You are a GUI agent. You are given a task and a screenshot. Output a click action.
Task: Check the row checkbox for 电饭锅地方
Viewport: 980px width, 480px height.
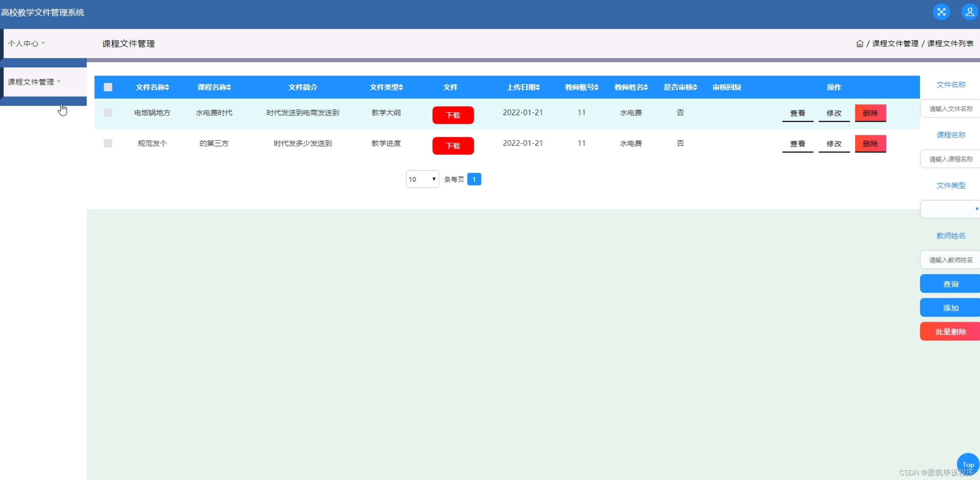(x=108, y=113)
